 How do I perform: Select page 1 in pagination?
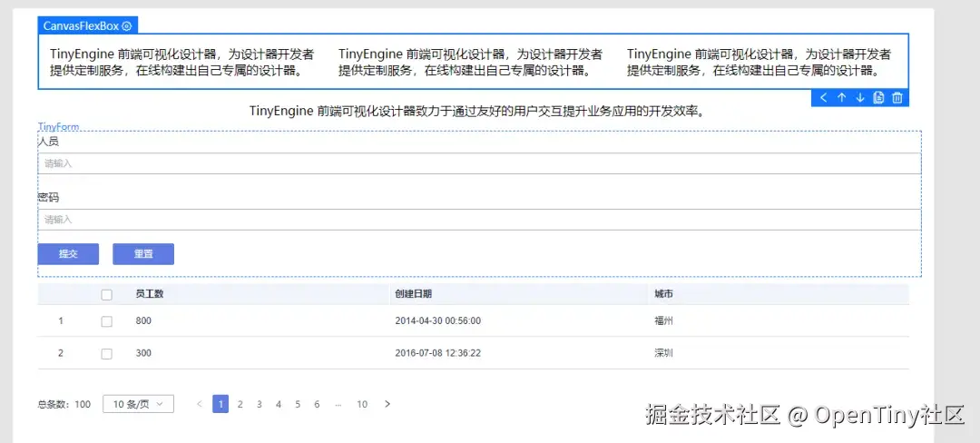point(220,404)
